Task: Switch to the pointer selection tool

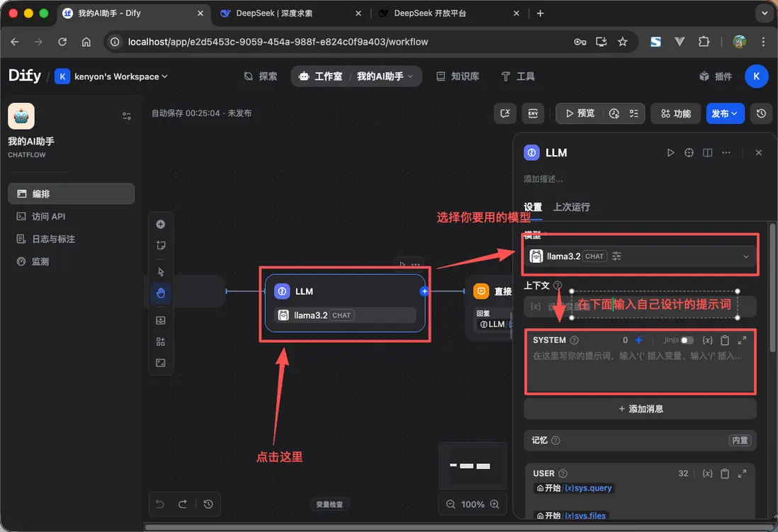Action: click(161, 271)
